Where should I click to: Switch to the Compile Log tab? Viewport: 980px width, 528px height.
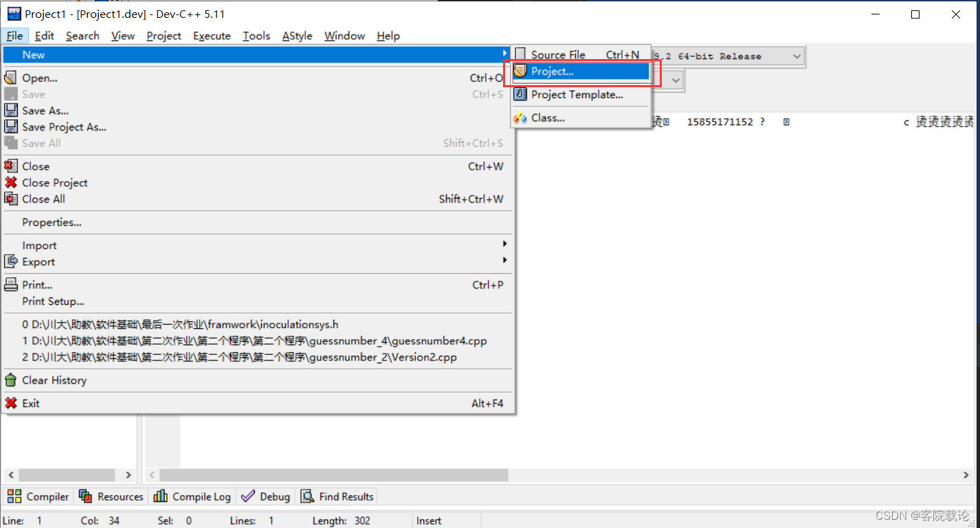tap(192, 496)
